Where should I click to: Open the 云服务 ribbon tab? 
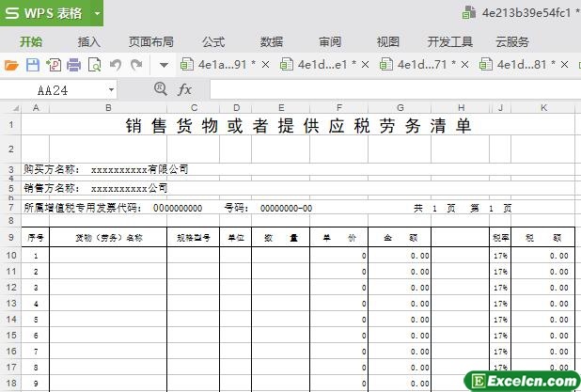point(512,42)
